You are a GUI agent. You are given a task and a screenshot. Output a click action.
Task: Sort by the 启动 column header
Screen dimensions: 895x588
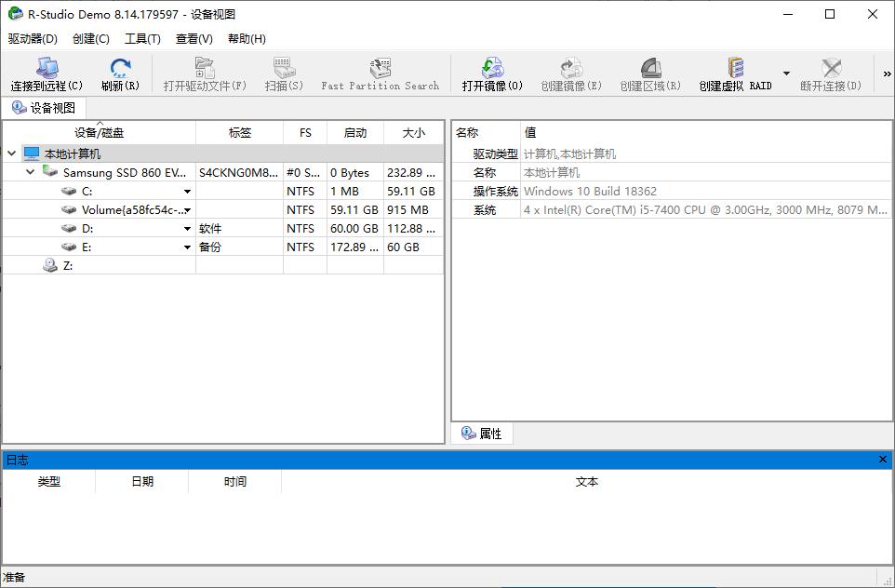355,132
